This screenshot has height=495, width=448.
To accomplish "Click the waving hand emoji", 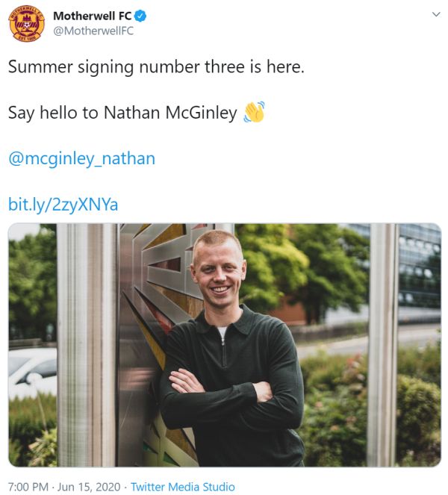I will [254, 112].
